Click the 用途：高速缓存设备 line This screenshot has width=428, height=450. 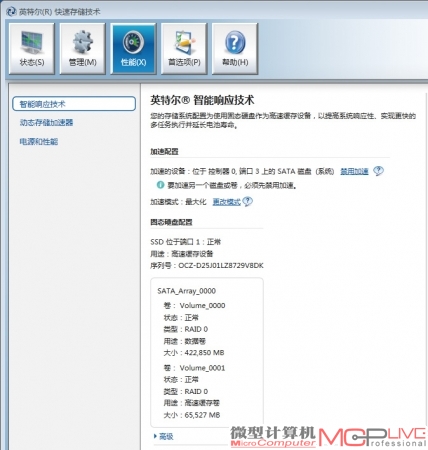(182, 254)
